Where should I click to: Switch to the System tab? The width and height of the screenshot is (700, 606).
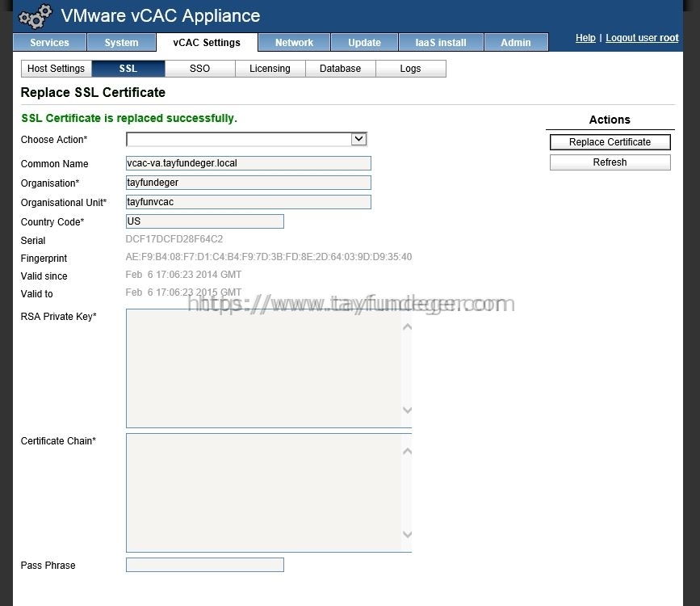121,43
